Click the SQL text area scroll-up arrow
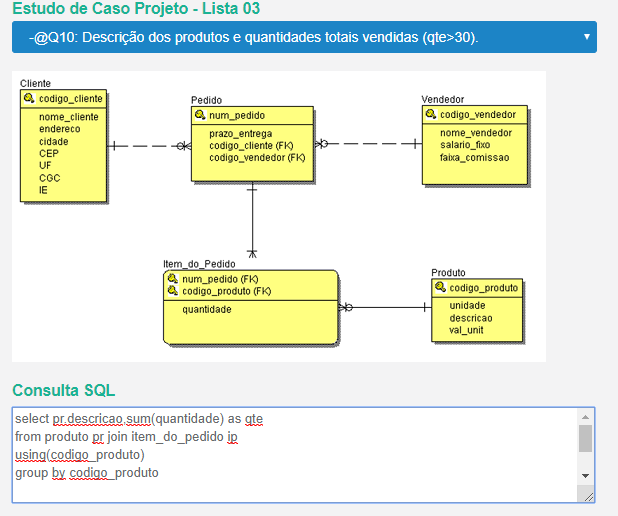Image resolution: width=618 pixels, height=516 pixels. coord(585,417)
